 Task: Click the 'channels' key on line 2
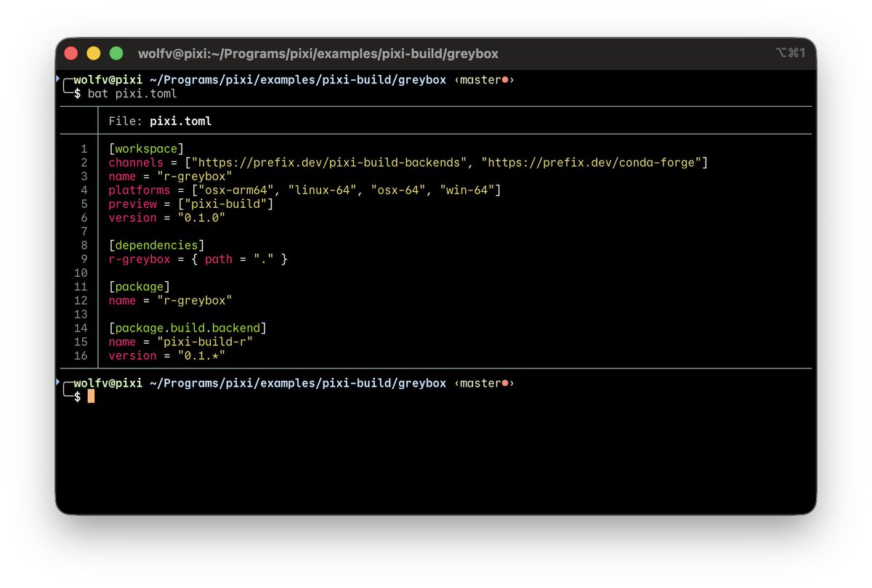pos(136,163)
